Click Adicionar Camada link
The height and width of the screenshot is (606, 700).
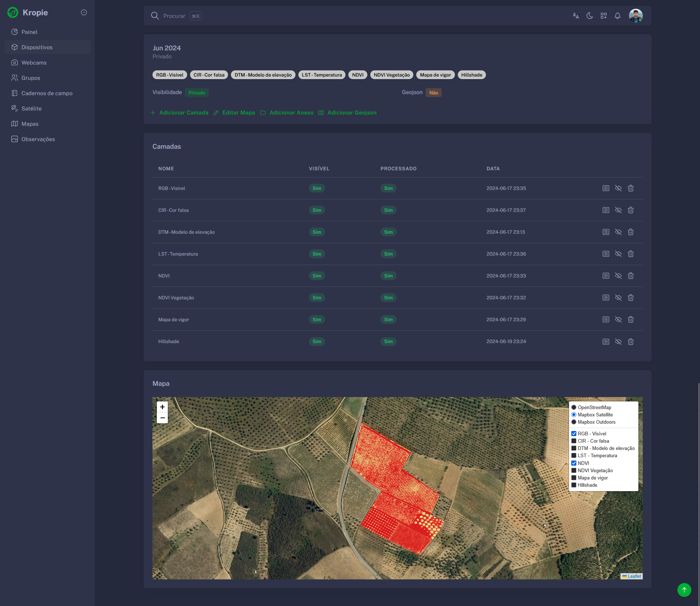pos(183,113)
